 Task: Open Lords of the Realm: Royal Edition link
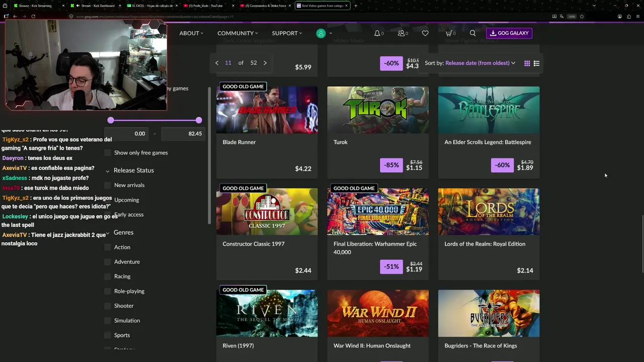(485, 244)
